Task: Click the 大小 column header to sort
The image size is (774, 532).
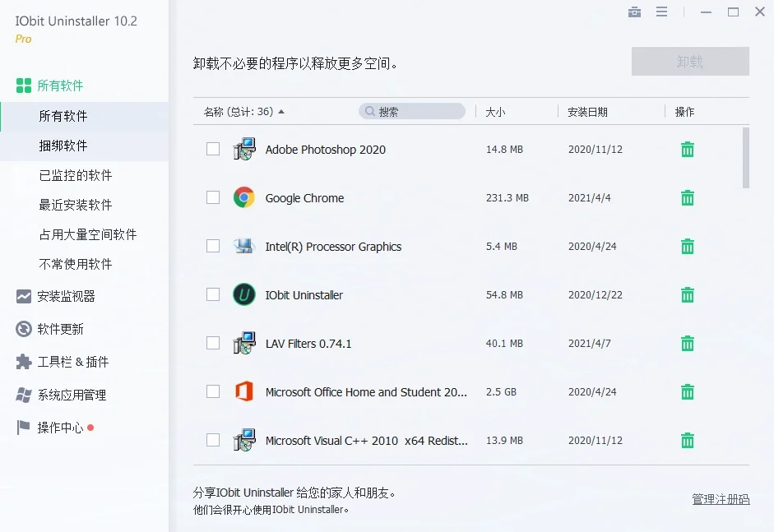Action: coord(495,112)
